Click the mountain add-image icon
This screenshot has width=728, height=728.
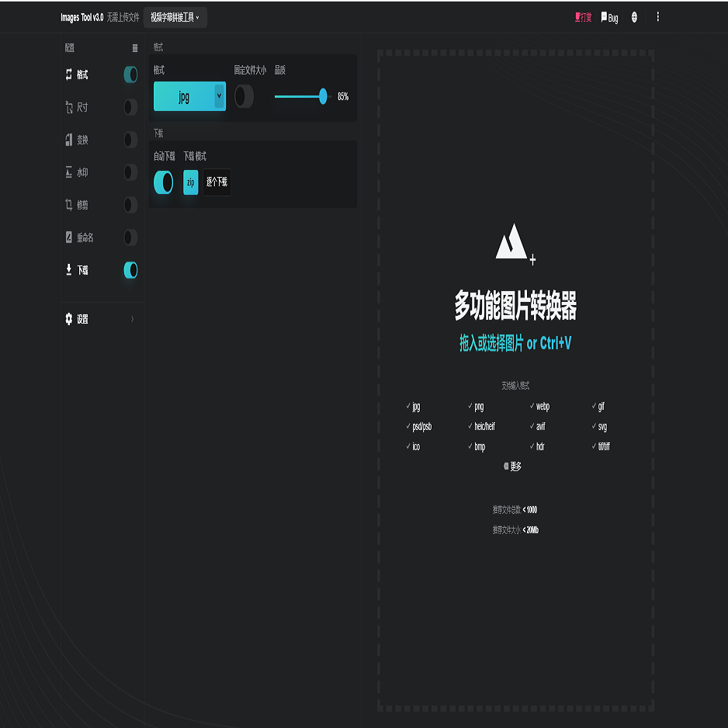pos(515,242)
